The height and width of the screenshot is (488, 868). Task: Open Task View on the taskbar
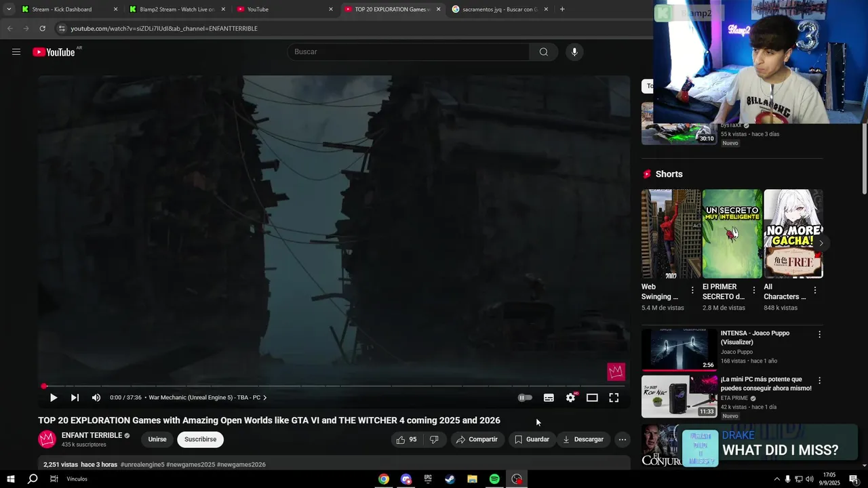click(54, 479)
